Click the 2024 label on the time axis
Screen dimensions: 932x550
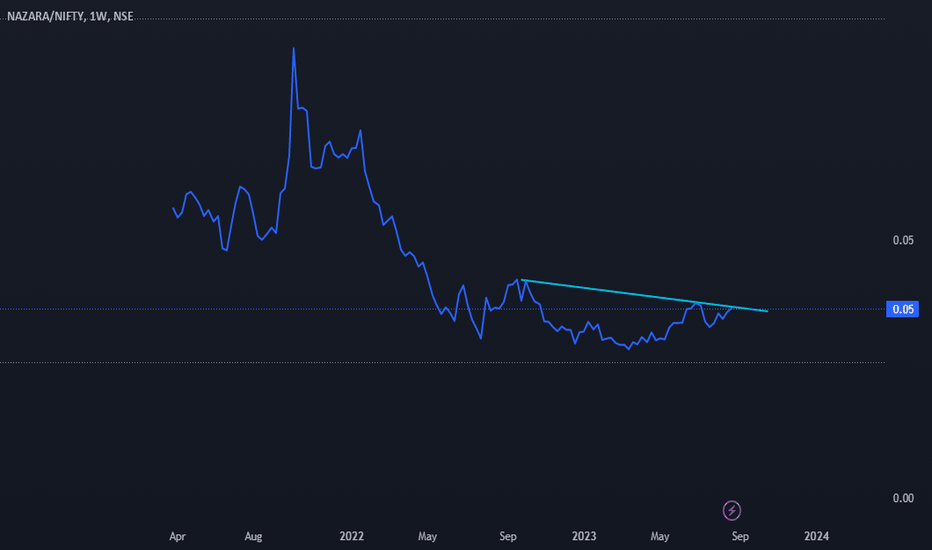[x=816, y=536]
